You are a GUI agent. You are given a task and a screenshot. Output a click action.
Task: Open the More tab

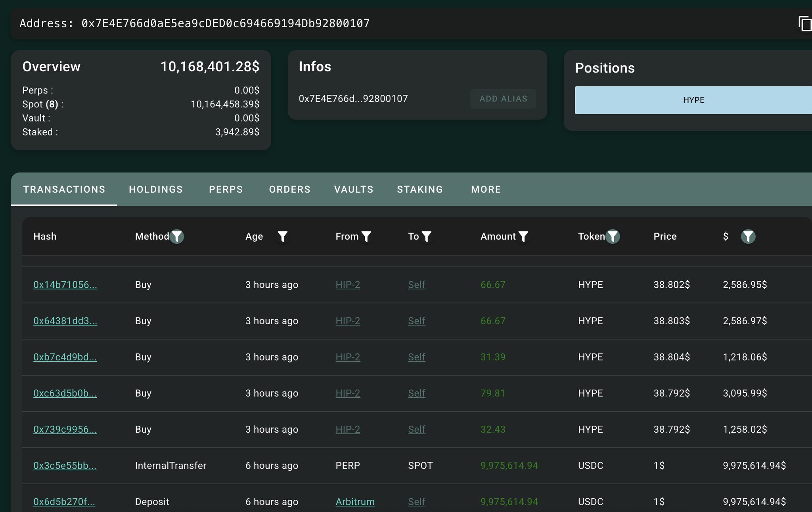(x=486, y=189)
